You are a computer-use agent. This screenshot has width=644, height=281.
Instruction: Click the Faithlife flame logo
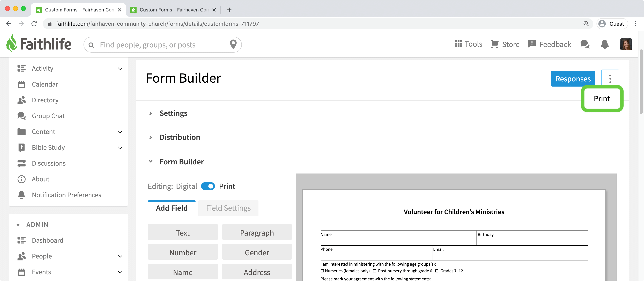(x=11, y=43)
